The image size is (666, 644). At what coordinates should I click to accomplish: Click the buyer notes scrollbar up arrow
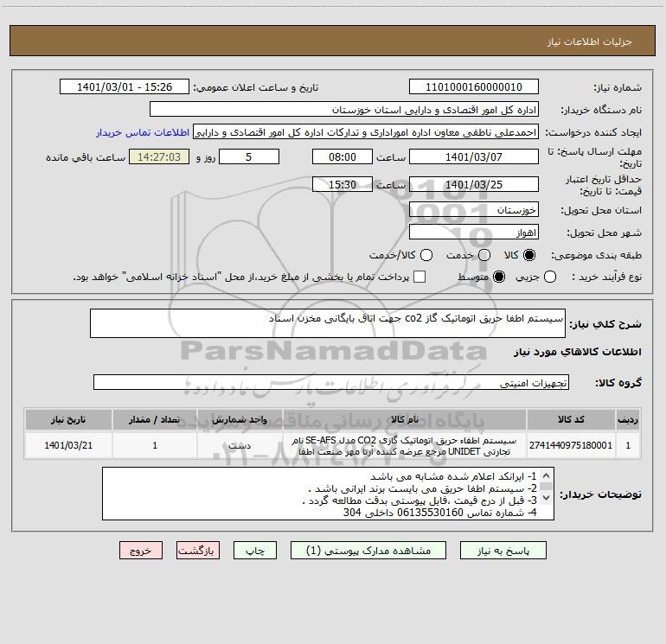coord(547,475)
